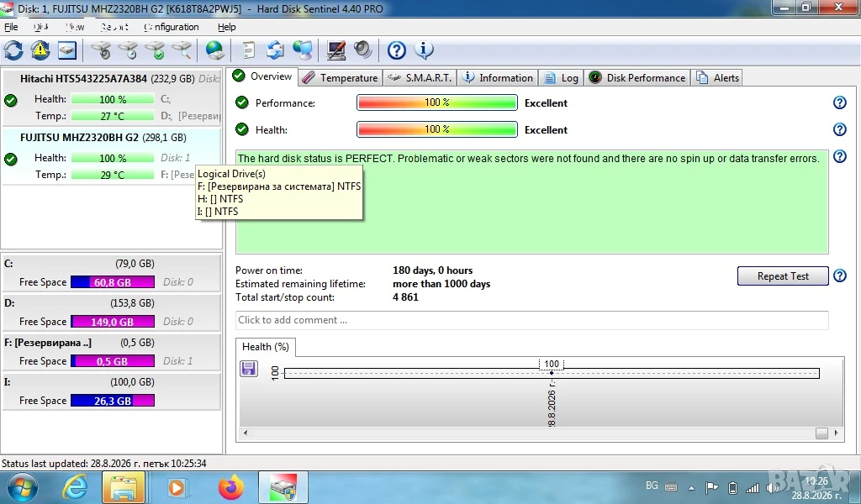Click the F: free space 0,5 GB bar
Viewport: 861px width, 504px height.
click(113, 361)
